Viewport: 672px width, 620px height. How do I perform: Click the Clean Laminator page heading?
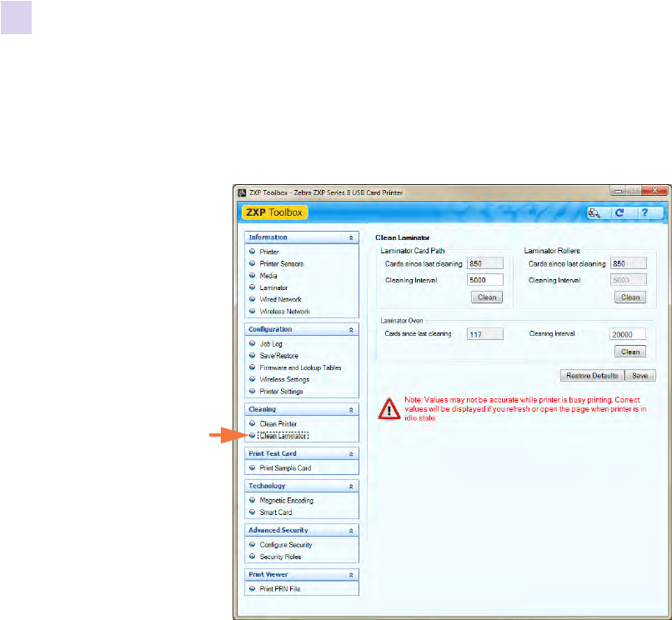[x=403, y=237]
